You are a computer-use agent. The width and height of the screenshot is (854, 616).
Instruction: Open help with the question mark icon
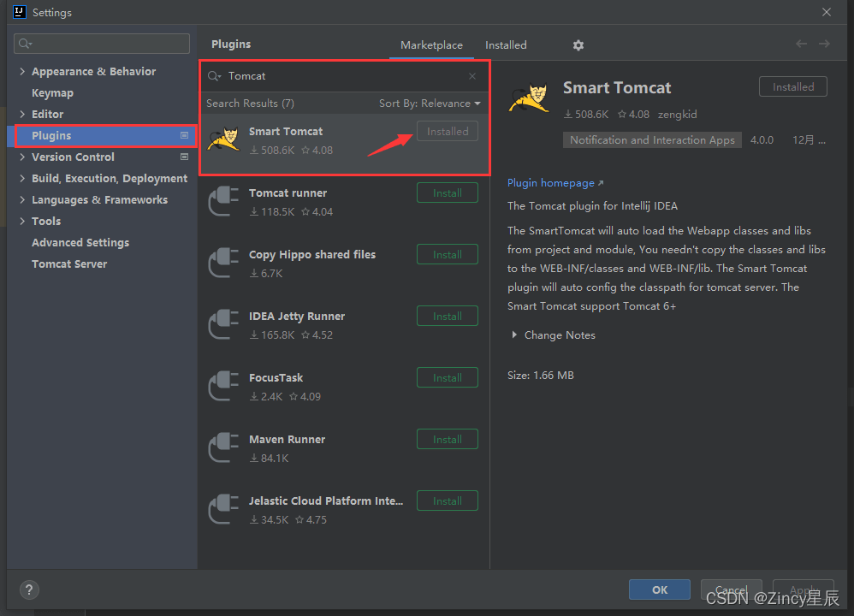pyautogui.click(x=29, y=589)
